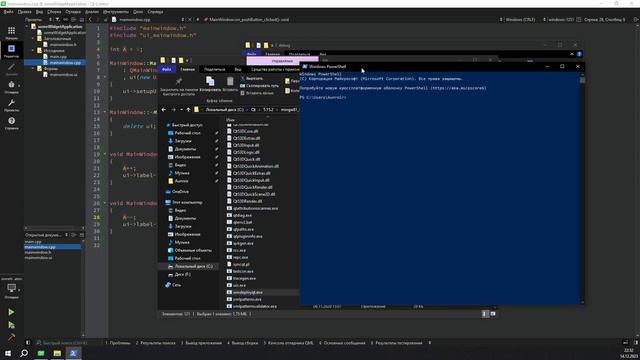
Task: Click the Строка 28, Столбец 8 position indicator
Action: (604, 19)
